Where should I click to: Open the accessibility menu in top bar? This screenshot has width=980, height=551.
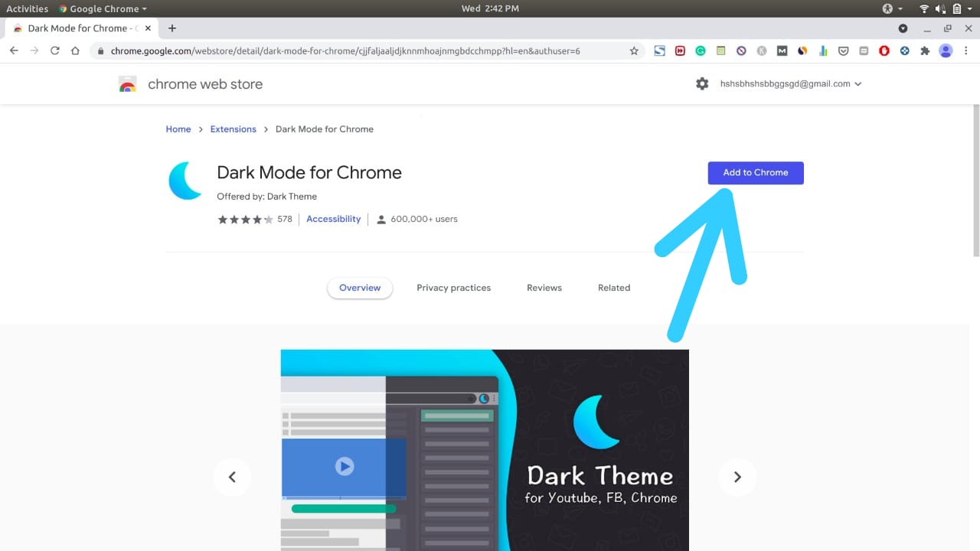[x=892, y=8]
